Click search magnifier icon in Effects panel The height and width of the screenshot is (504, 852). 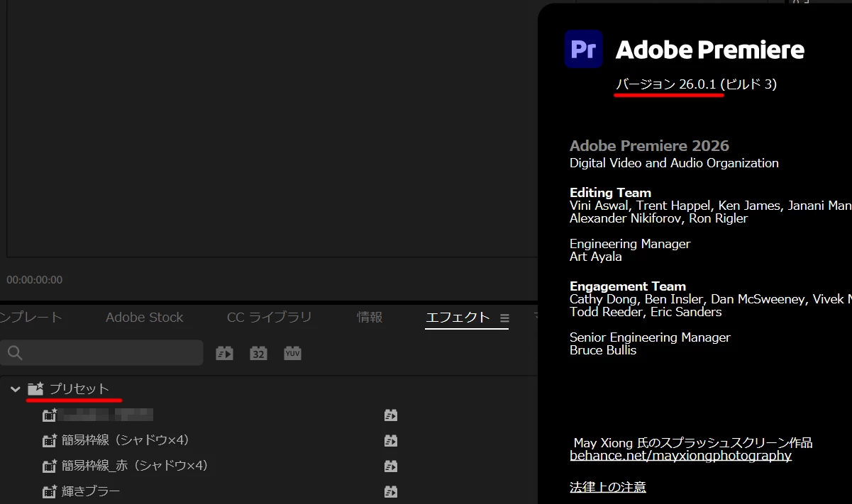[15, 353]
